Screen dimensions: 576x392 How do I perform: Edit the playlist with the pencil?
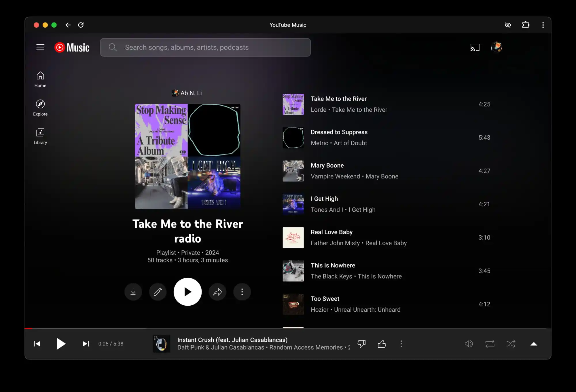(158, 292)
